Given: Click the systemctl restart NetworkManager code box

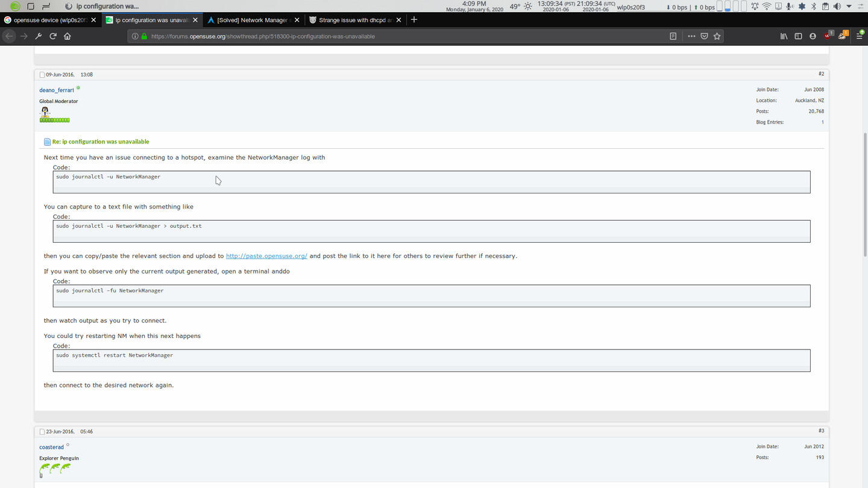Looking at the screenshot, I should (x=432, y=360).
